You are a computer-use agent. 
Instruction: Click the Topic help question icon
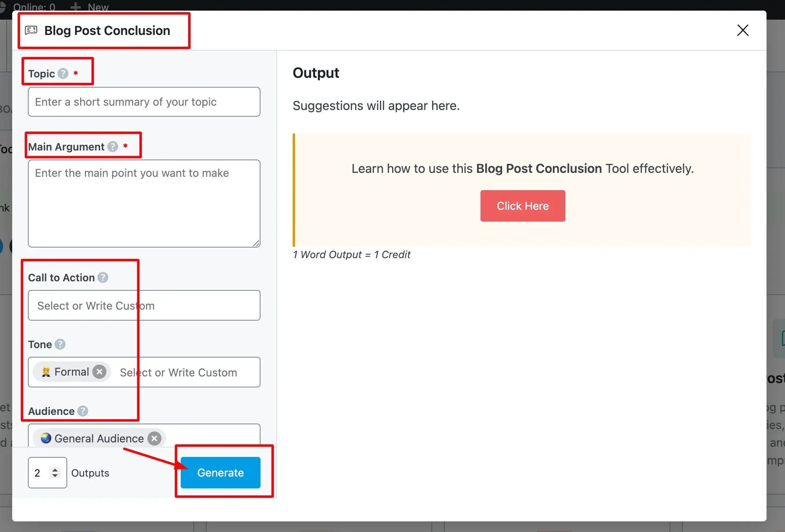pyautogui.click(x=63, y=73)
